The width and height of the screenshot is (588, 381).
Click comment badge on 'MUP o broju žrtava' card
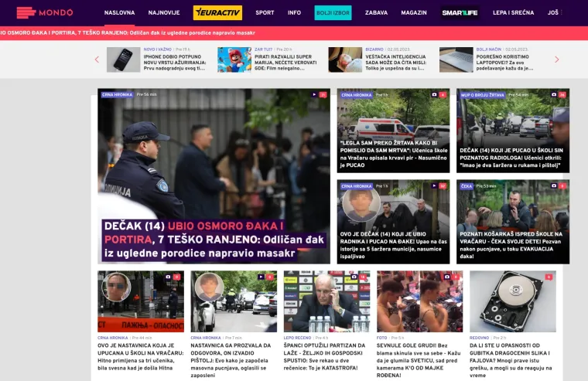click(562, 95)
